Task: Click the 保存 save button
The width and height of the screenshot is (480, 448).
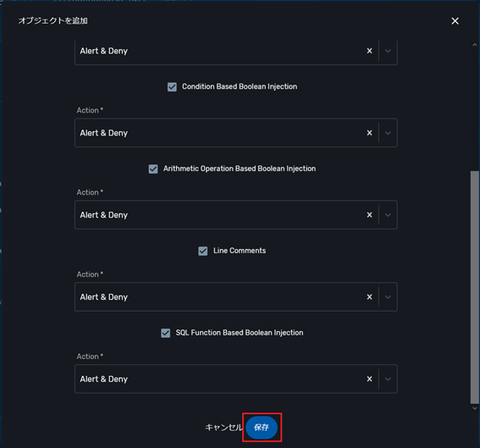Action: 262,428
